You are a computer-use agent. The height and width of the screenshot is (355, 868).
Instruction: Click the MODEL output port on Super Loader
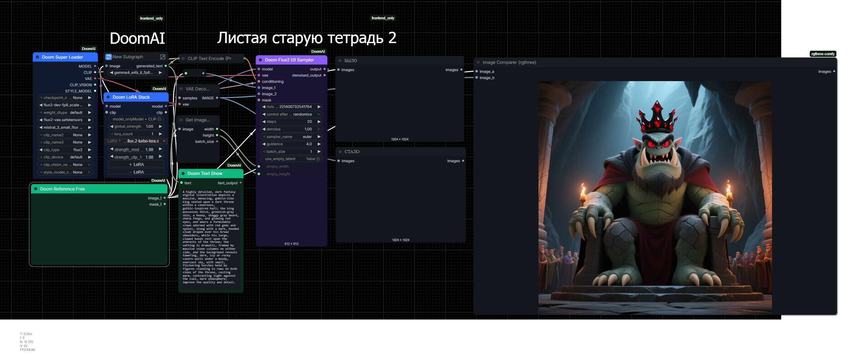tap(95, 66)
